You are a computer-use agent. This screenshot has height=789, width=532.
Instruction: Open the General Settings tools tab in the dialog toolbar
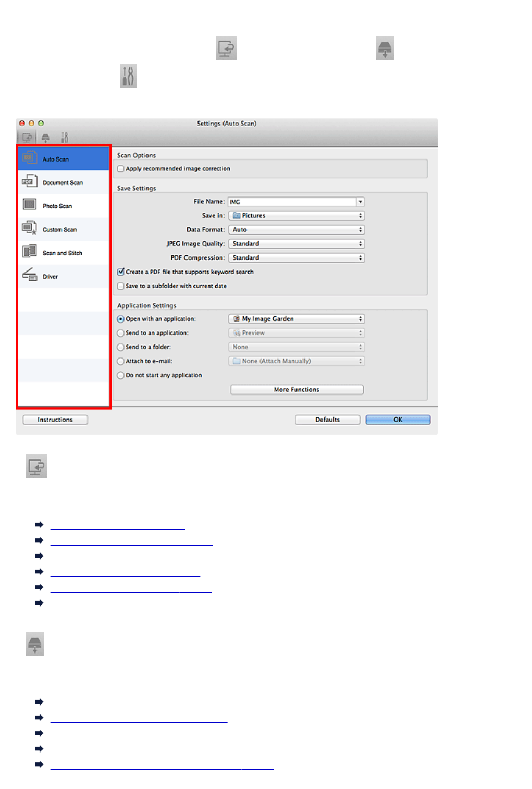65,138
